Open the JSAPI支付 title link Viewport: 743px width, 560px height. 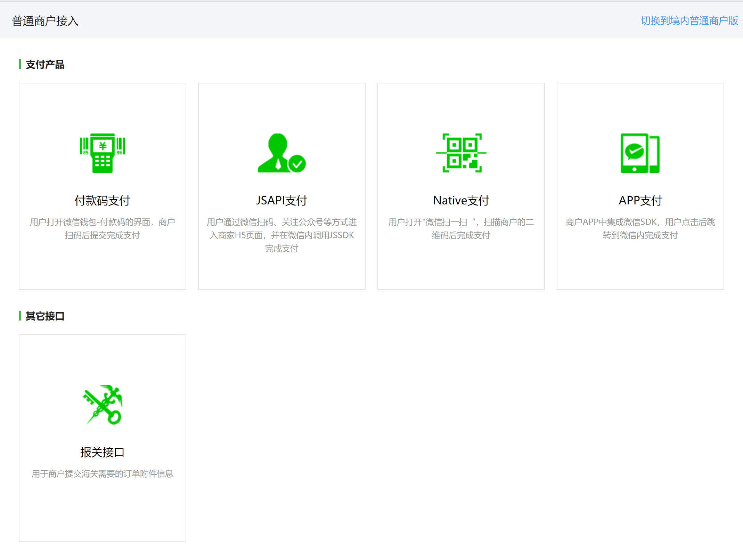(281, 201)
